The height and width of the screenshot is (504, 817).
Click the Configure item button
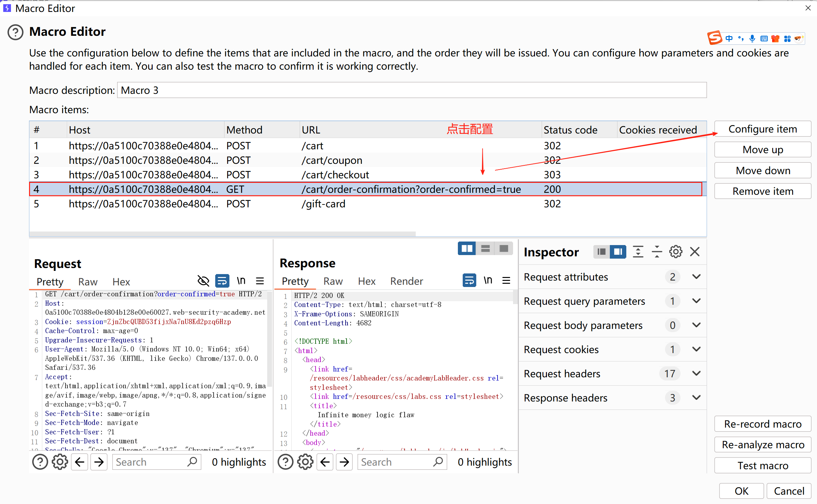point(762,129)
